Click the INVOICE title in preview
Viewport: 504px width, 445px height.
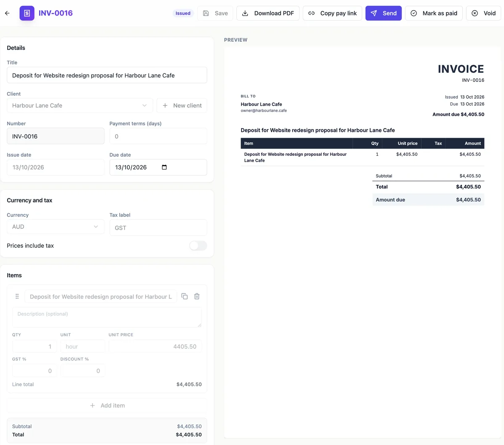tap(461, 69)
